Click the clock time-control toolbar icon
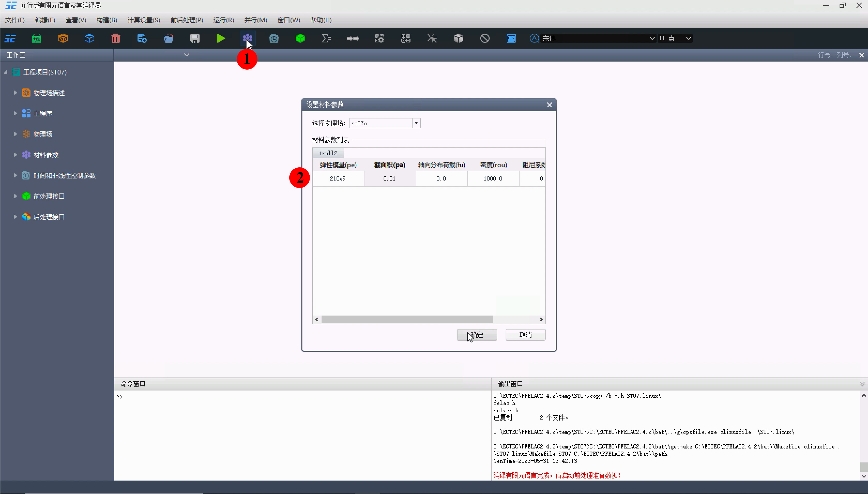 pos(274,38)
